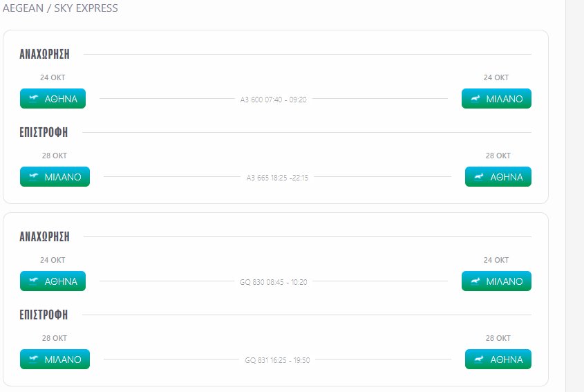The height and width of the screenshot is (392, 584).
Task: Click ΑΝΑΧΩΡΗΣΗ heading in the A3 600 itinerary card
Action: [44, 54]
